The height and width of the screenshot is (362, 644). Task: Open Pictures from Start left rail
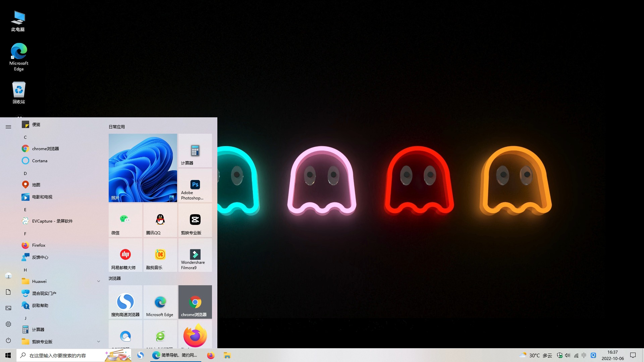[x=8, y=308]
